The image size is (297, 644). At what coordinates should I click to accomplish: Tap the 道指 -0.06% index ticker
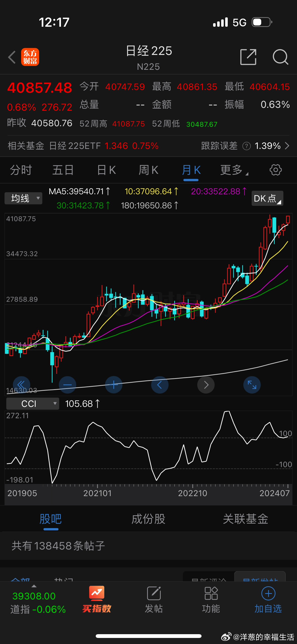[38, 609]
